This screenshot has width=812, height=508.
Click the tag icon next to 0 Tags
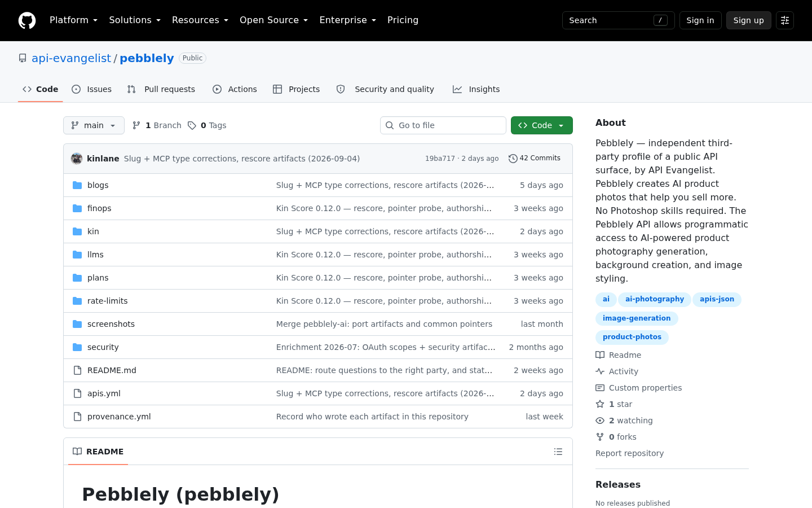click(192, 125)
